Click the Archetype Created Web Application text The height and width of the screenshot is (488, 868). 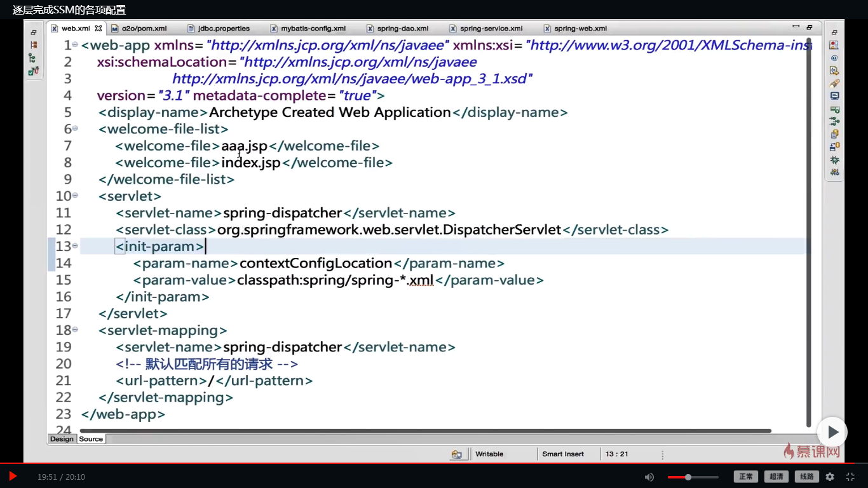pos(330,112)
